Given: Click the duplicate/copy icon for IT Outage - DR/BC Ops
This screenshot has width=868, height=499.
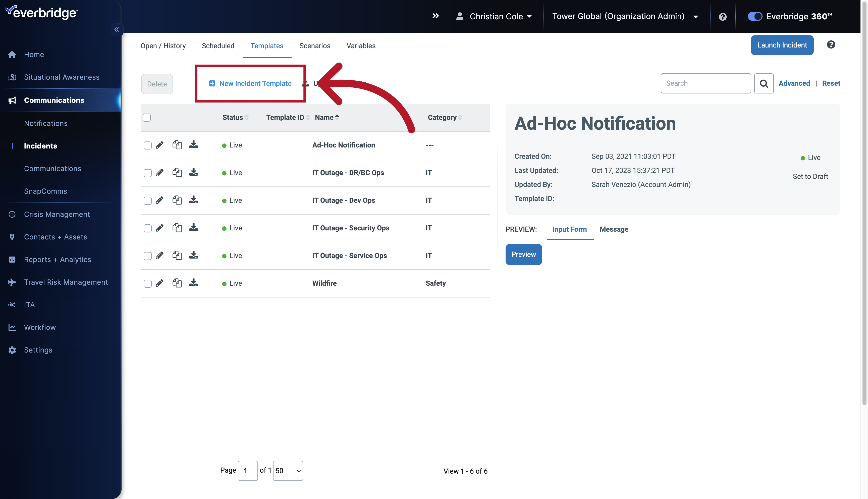Looking at the screenshot, I should coord(177,172).
